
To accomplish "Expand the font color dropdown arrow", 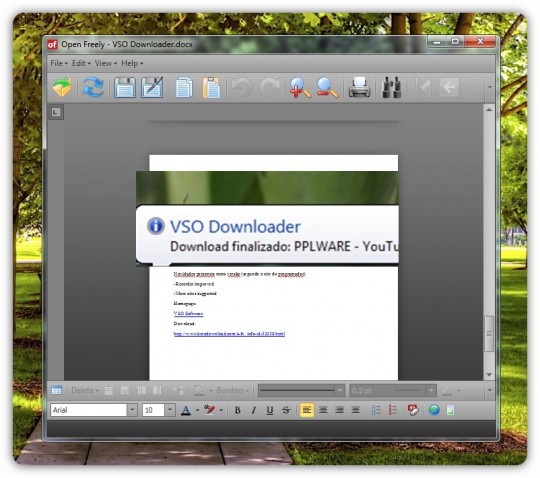I will [x=197, y=410].
